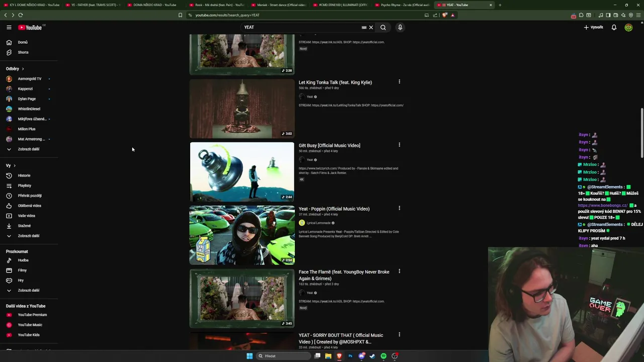644x362 pixels.
Task: Open Historie in the sidebar
Action: pyautogui.click(x=24, y=175)
